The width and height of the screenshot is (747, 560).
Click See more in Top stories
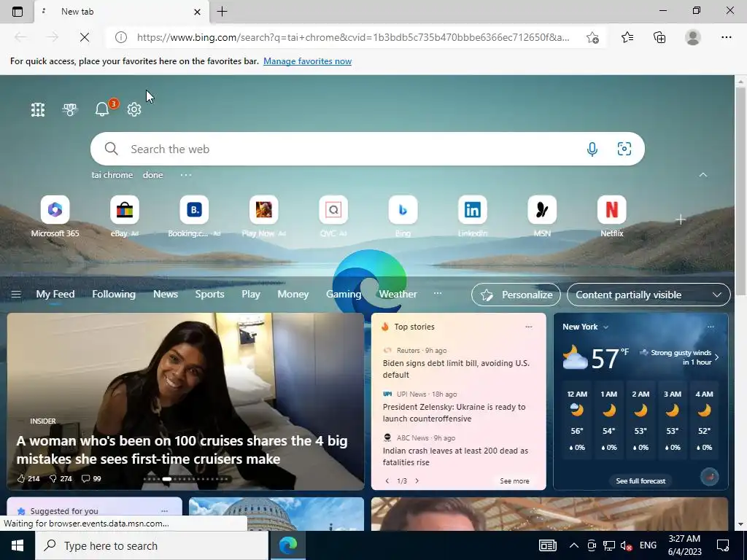tap(514, 481)
